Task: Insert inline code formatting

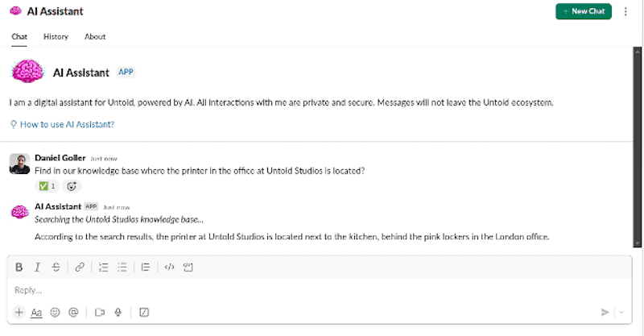Action: 169,268
